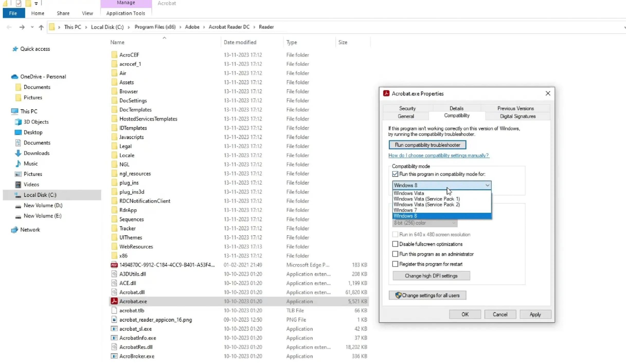Select Windows 7 from the compatibility list
This screenshot has height=364, width=626.
coord(405,210)
